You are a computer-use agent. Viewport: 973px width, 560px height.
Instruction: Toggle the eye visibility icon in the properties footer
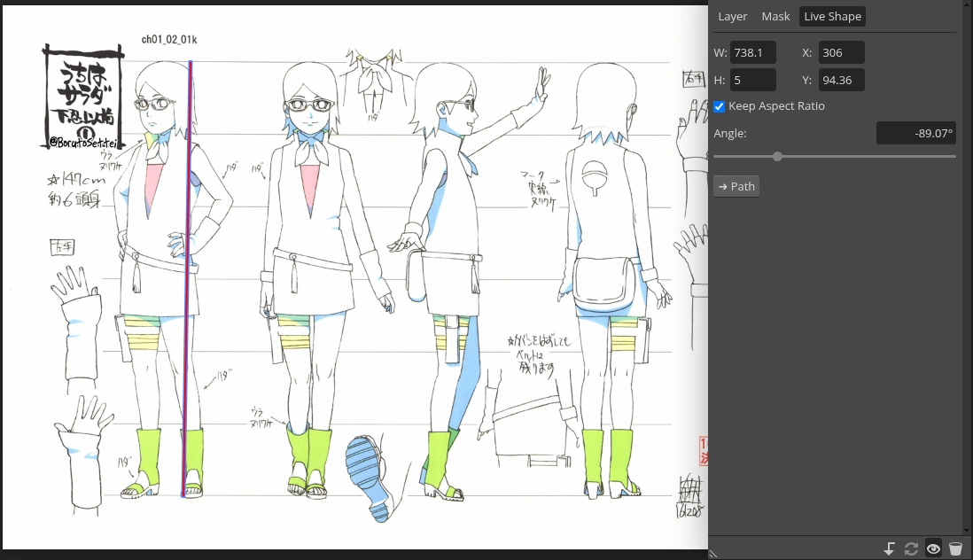pyautogui.click(x=933, y=548)
